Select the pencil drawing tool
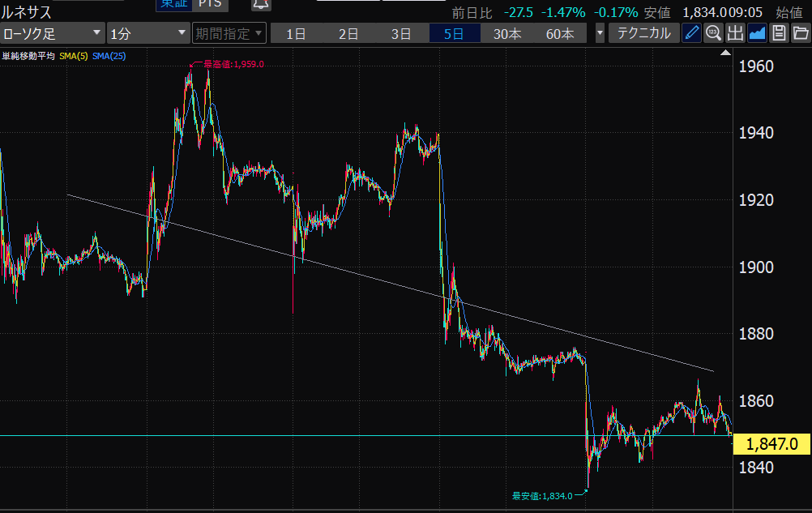Viewport: 812px width, 513px height. [x=691, y=34]
